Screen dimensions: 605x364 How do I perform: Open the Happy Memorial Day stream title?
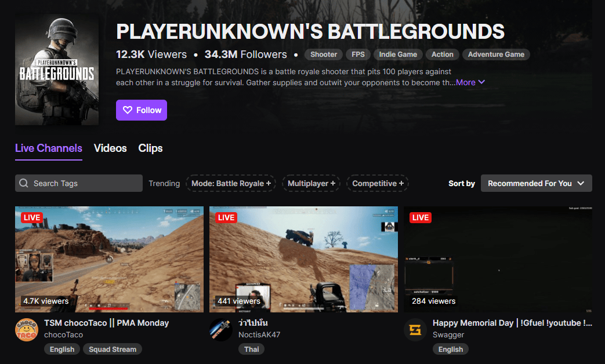[x=512, y=323]
